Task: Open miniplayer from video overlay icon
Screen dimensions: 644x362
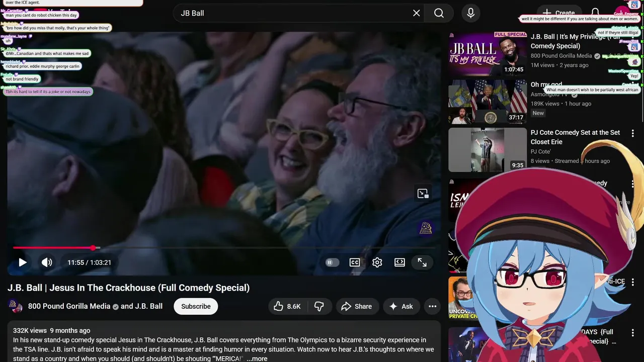Action: coord(423,194)
